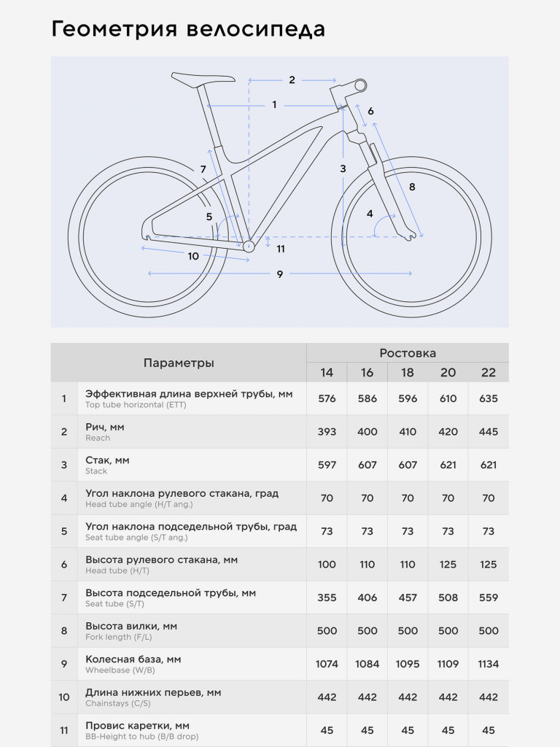
Task: Click stack label 3 in the diagram
Action: (x=343, y=169)
